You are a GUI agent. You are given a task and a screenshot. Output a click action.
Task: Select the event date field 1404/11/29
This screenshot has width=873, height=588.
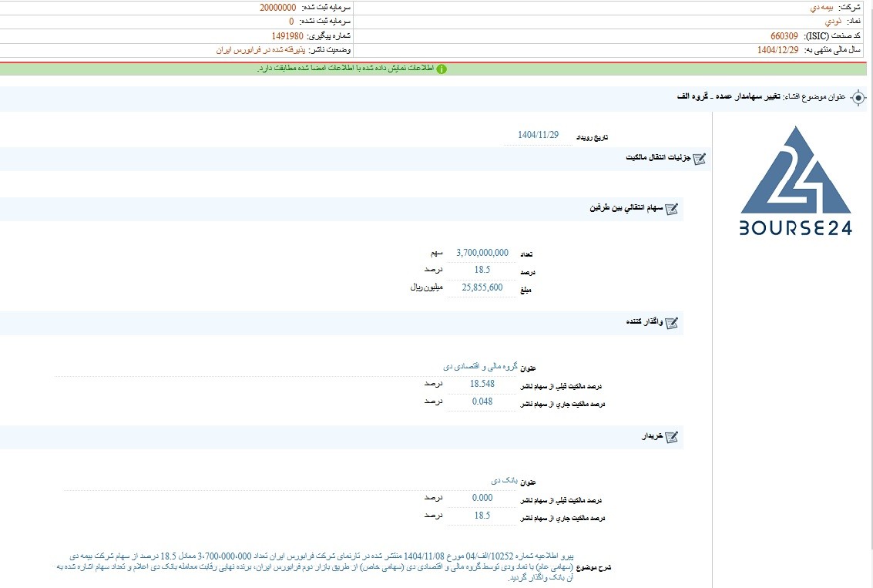coord(538,135)
